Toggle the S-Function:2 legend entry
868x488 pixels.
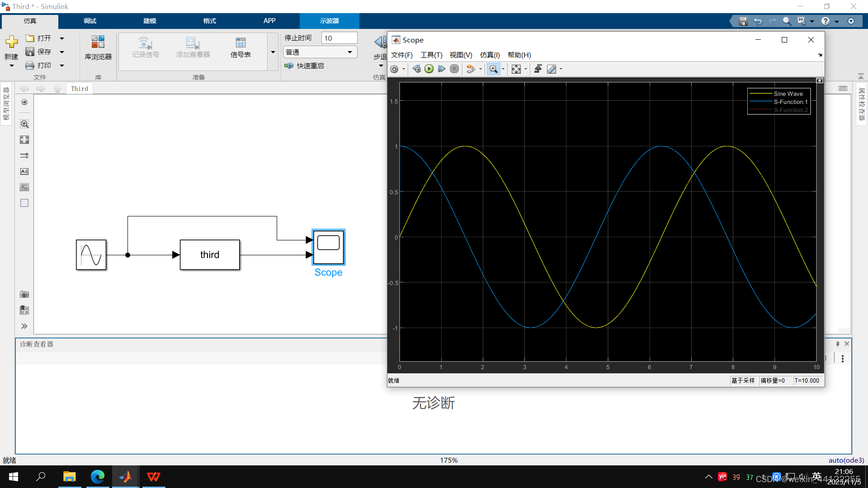pyautogui.click(x=790, y=110)
